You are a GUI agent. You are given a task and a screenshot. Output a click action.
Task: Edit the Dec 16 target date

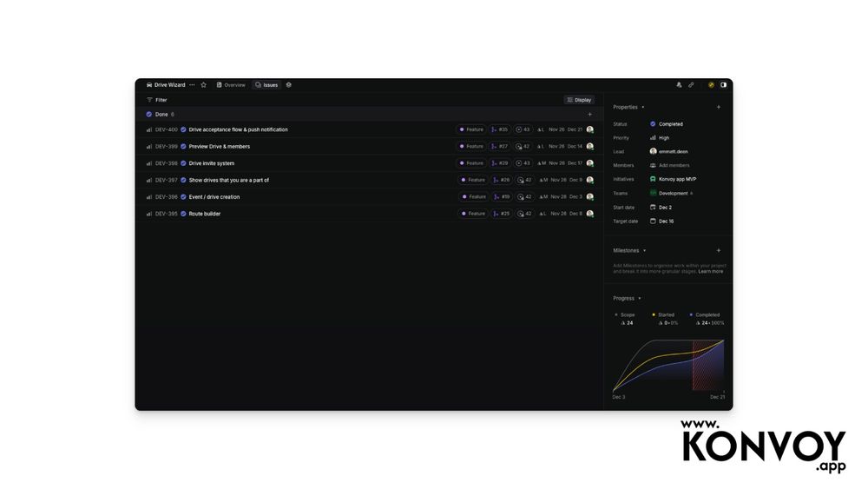tap(661, 221)
